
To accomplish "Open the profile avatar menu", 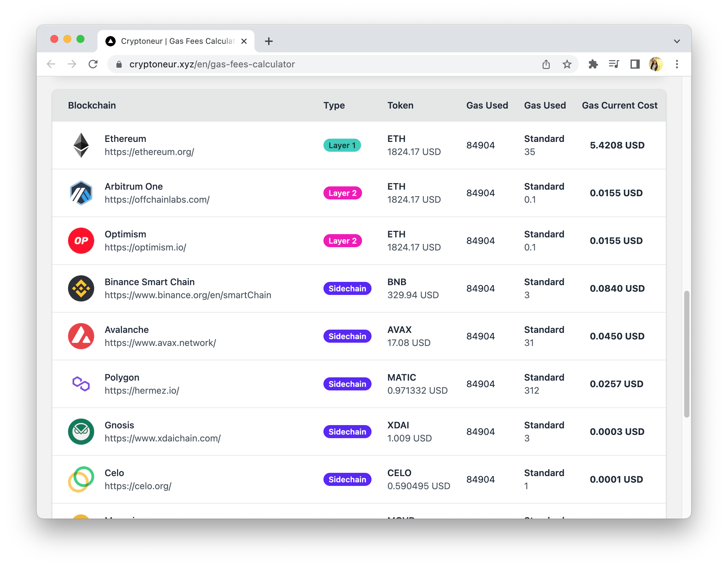I will tap(656, 64).
